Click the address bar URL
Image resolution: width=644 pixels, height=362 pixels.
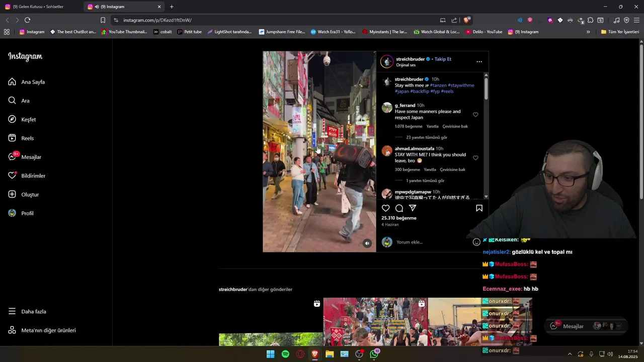(157, 20)
